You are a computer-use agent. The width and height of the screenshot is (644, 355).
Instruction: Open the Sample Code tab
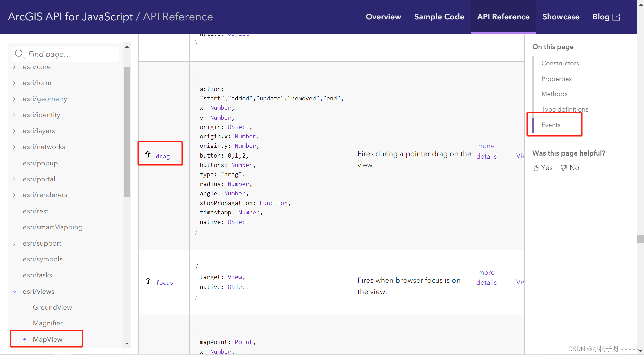coord(439,17)
